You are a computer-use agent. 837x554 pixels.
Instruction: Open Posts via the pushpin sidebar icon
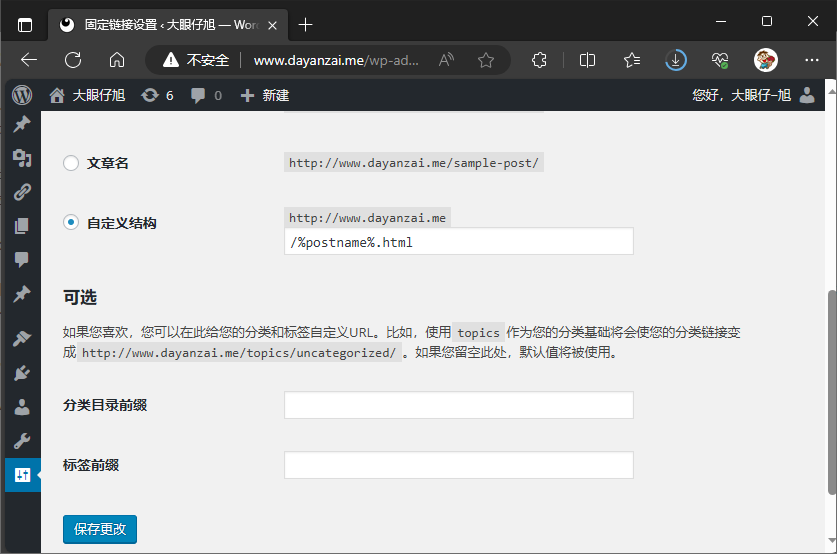(22, 124)
